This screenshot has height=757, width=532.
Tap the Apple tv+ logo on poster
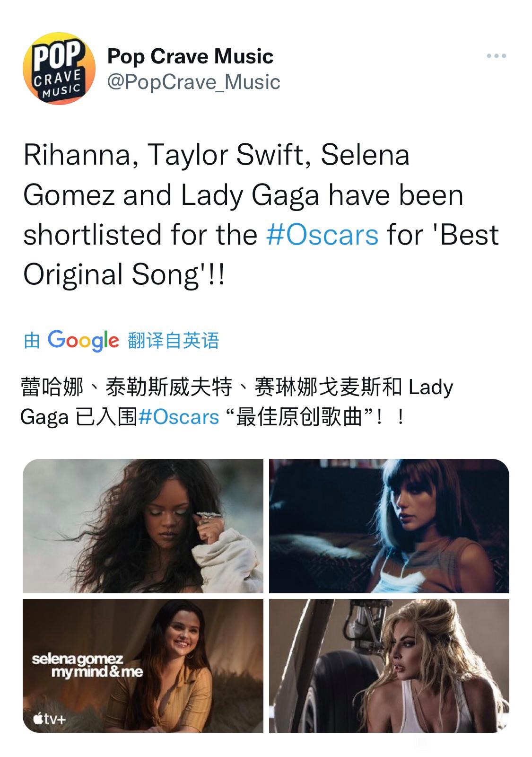click(49, 719)
